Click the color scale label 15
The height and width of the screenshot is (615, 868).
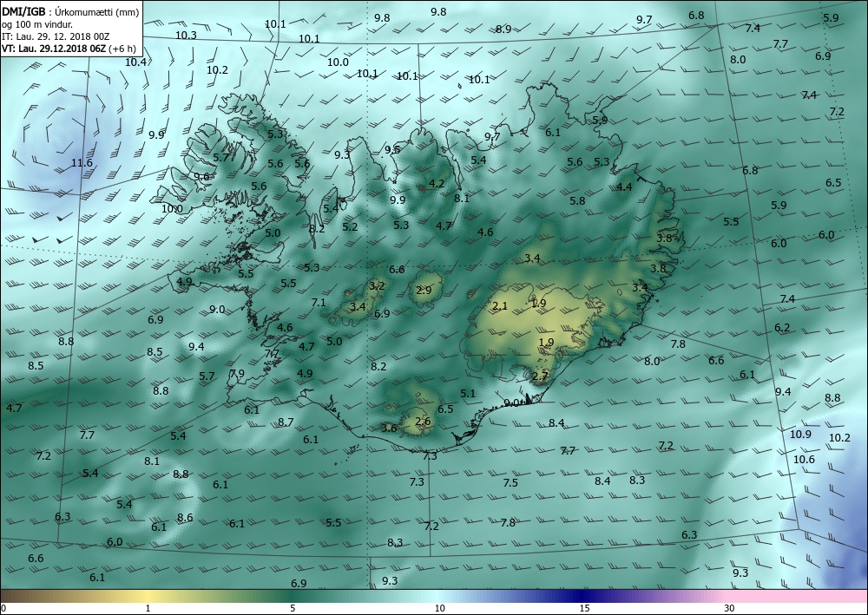(584, 609)
